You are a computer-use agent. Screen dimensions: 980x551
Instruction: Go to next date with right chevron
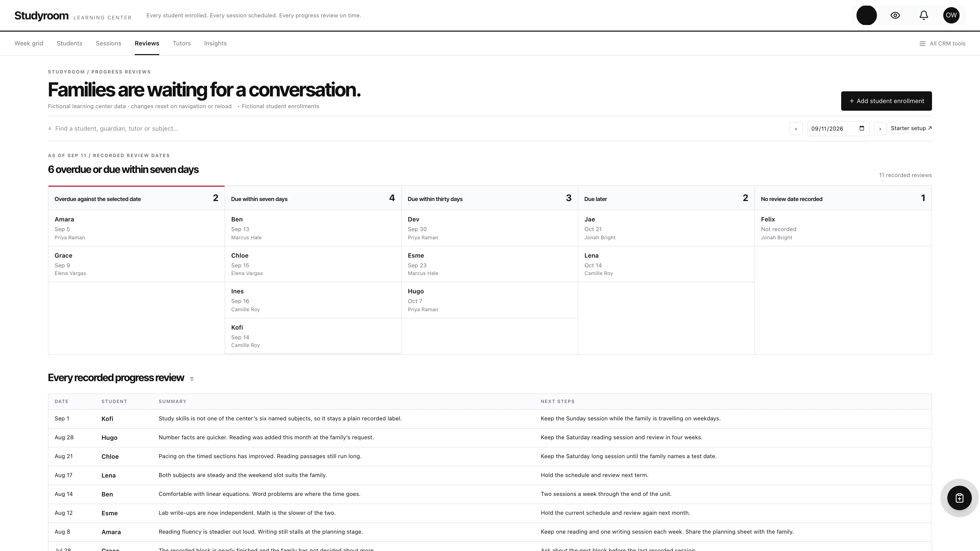(880, 129)
